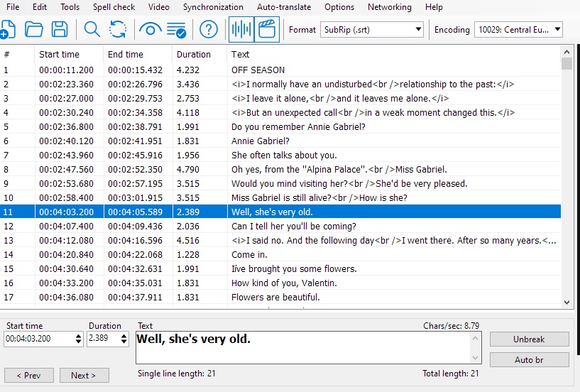Select 'Do you remember Annie Gabriel?' row
The width and height of the screenshot is (580, 392).
(280, 126)
